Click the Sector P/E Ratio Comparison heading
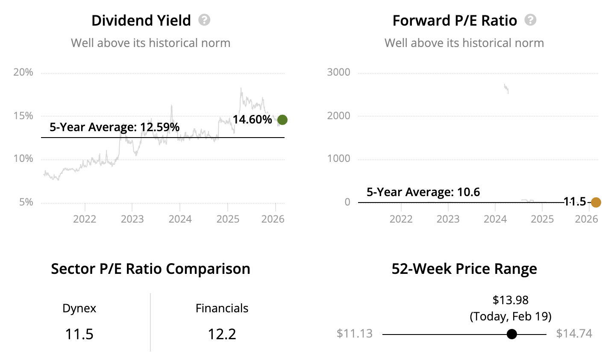This screenshot has width=611, height=364. click(150, 269)
